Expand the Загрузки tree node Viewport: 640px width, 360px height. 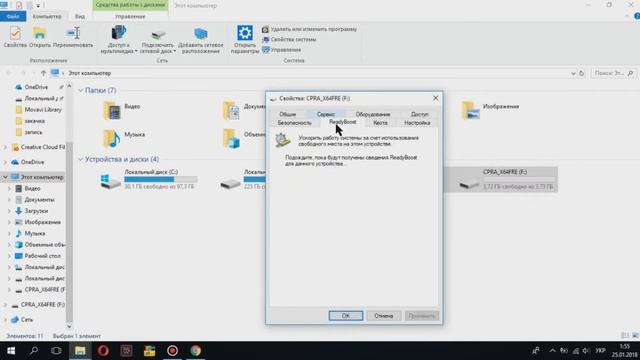(x=9, y=211)
